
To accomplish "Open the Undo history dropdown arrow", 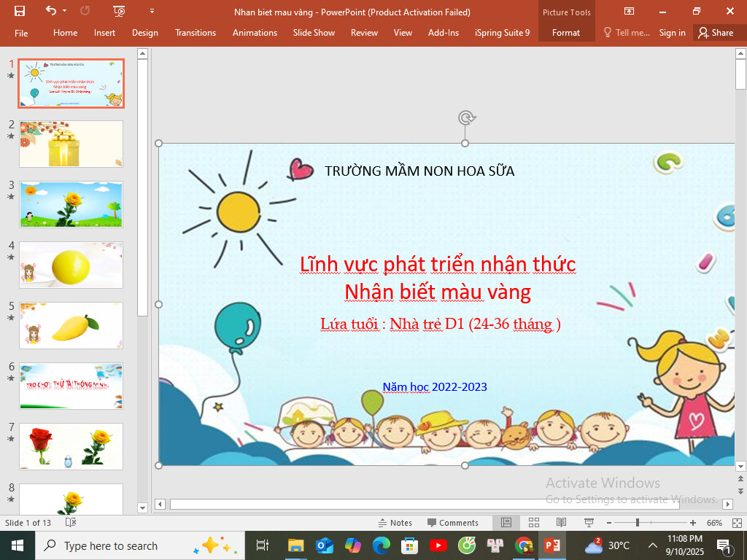I will tap(65, 11).
